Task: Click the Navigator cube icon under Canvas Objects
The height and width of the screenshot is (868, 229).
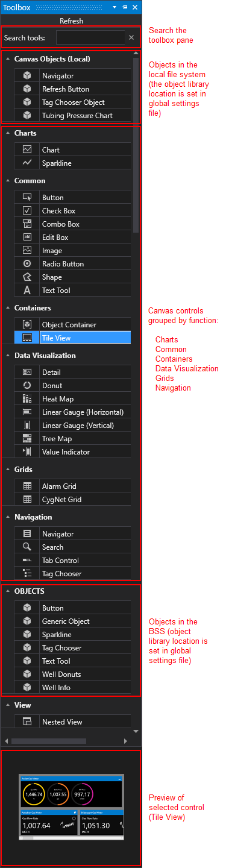Action: pos(27,76)
